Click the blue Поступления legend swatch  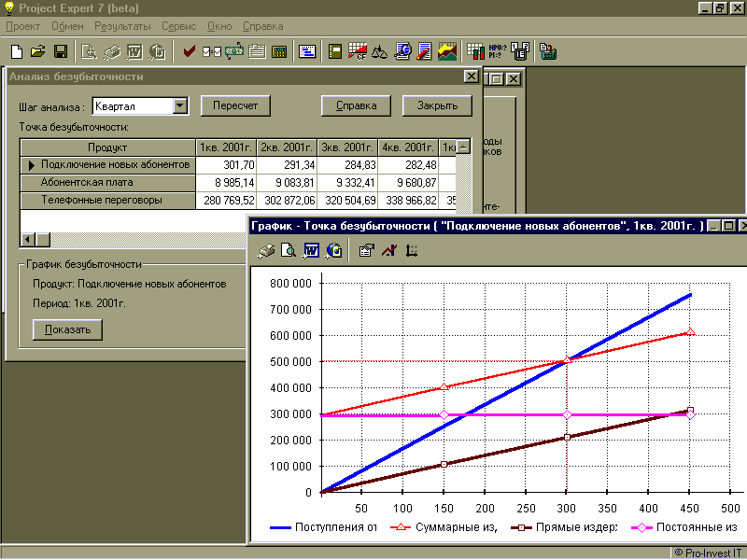pyautogui.click(x=281, y=527)
